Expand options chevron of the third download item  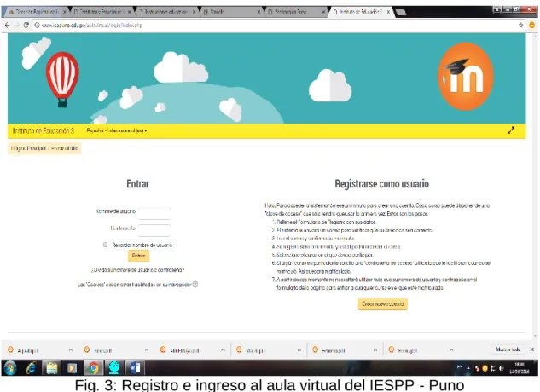pyautogui.click(x=223, y=349)
